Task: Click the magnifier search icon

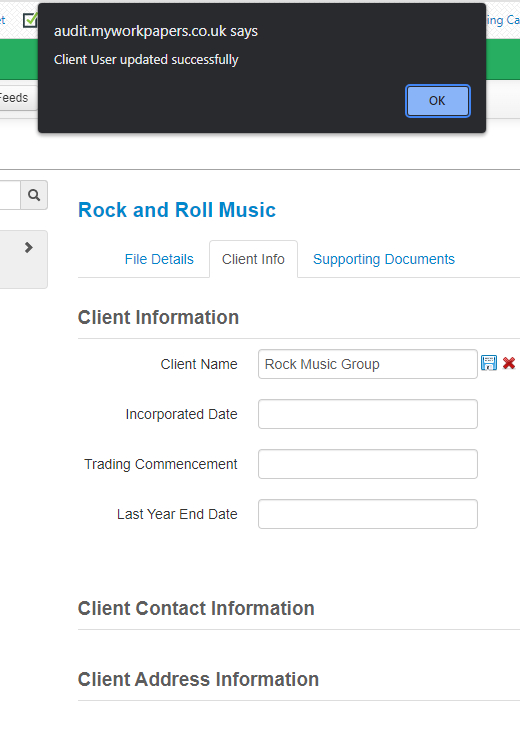Action: pos(34,195)
